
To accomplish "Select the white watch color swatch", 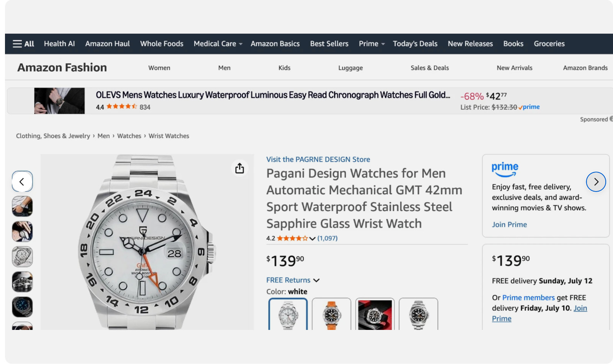I will pos(288,314).
